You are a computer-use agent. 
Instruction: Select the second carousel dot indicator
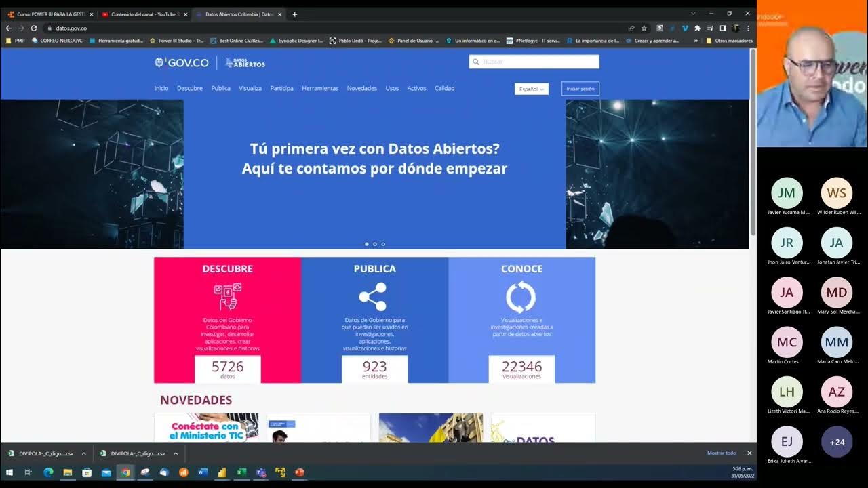(x=375, y=244)
